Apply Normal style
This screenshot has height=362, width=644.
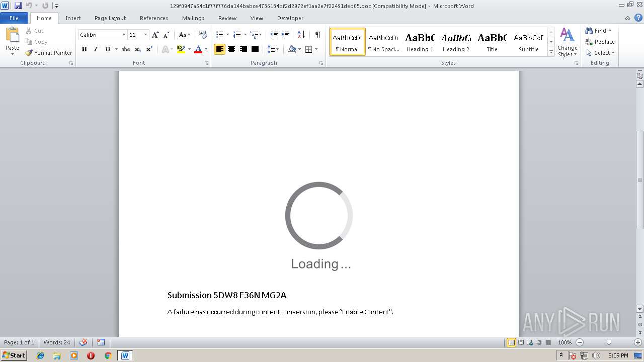(348, 42)
